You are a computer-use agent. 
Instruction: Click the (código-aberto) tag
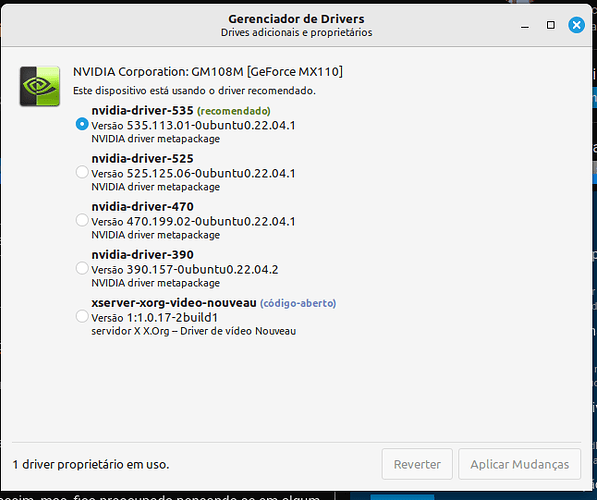tap(298, 303)
